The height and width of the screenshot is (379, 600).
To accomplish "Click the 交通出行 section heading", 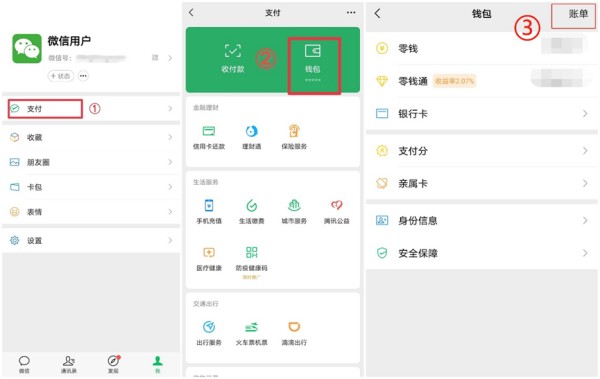I will tap(205, 304).
